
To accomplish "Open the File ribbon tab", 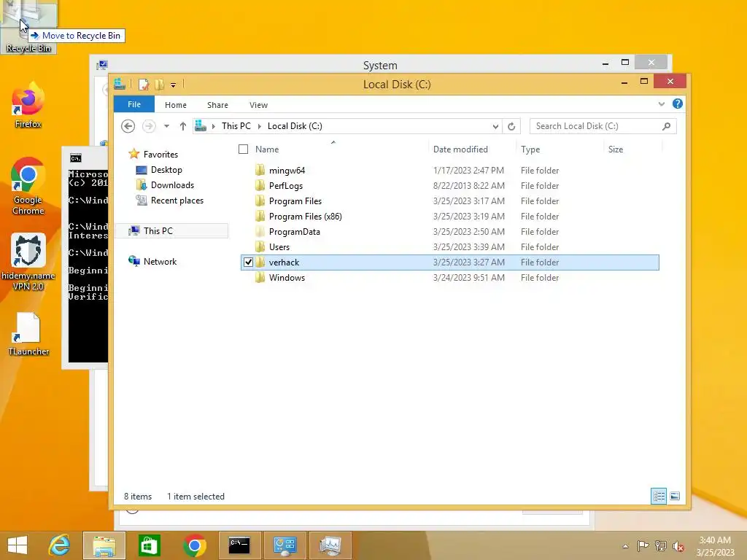I will (x=134, y=104).
